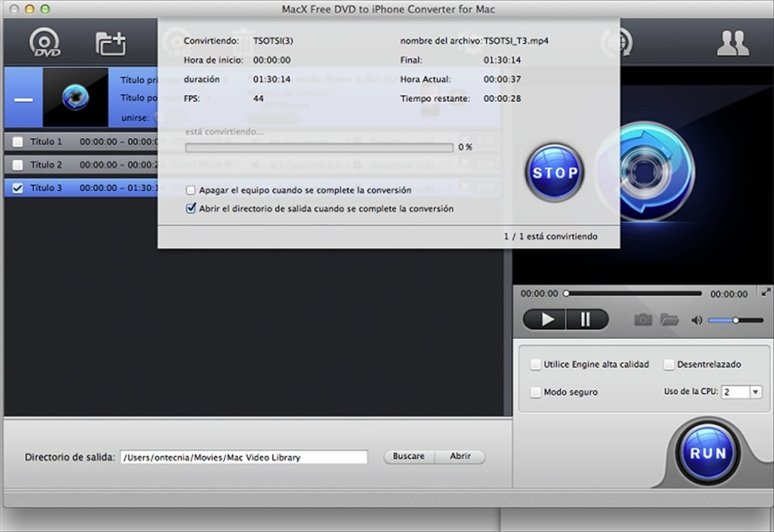Click the Buscare button
The height and width of the screenshot is (532, 774).
409,456
